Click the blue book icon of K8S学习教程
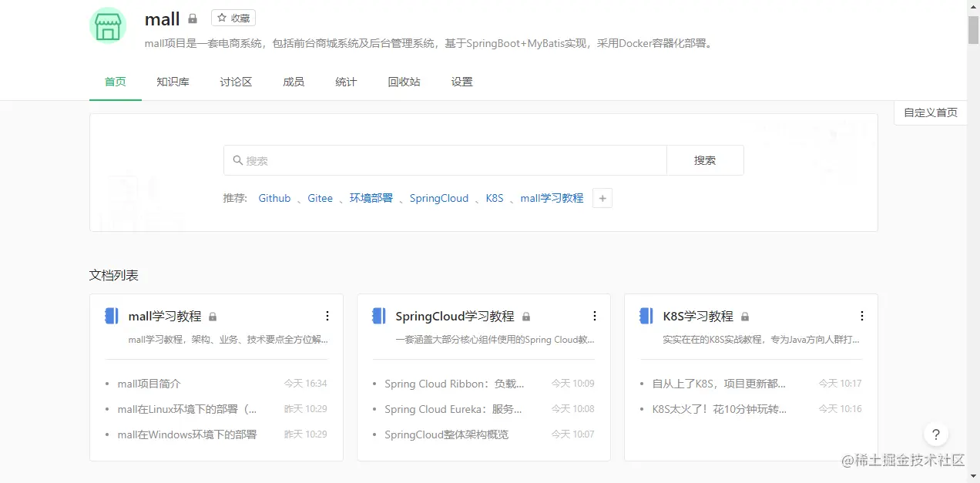The height and width of the screenshot is (483, 980). (x=646, y=316)
